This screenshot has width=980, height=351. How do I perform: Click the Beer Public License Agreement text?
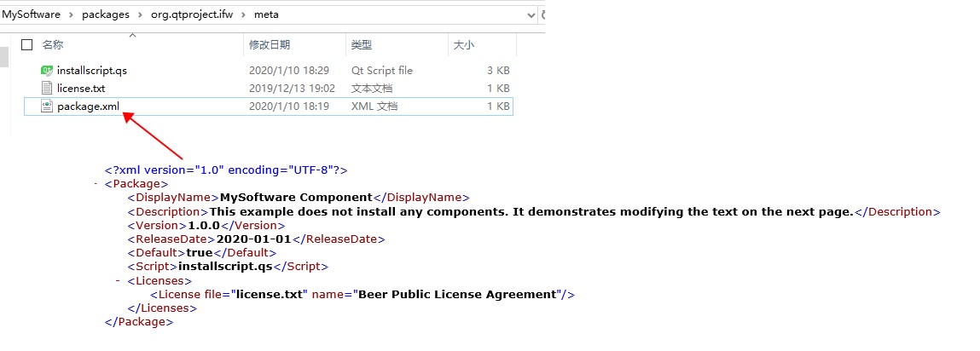point(457,294)
